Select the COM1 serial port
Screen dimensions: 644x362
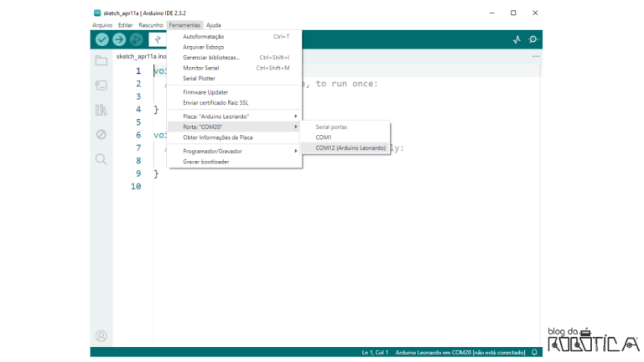pyautogui.click(x=324, y=137)
